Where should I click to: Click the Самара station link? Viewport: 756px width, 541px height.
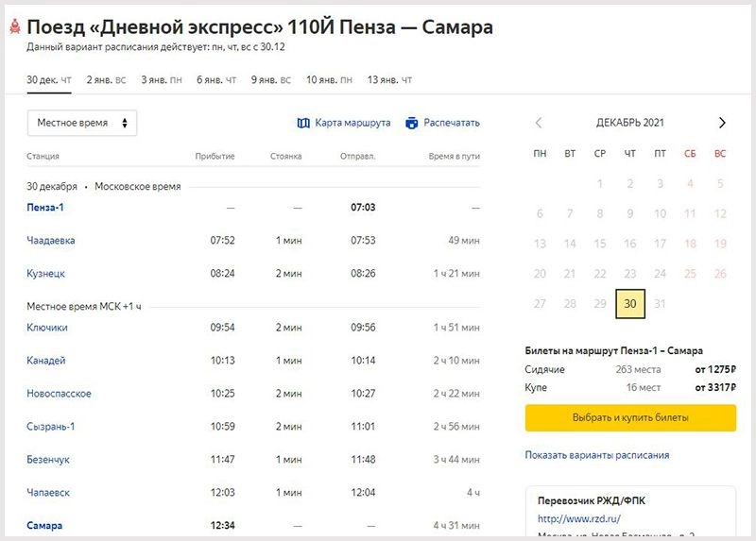coord(44,526)
